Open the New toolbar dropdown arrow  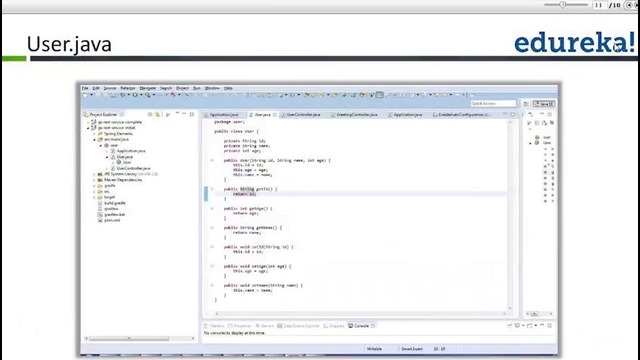[x=91, y=95]
